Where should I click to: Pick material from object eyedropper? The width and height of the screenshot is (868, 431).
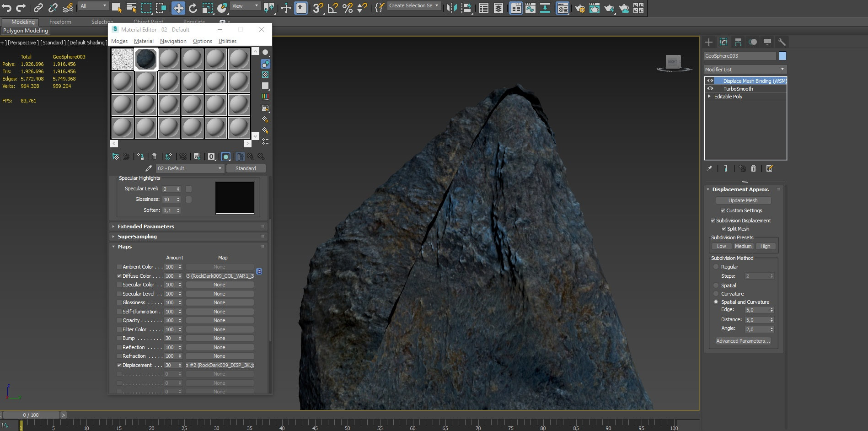coord(148,168)
